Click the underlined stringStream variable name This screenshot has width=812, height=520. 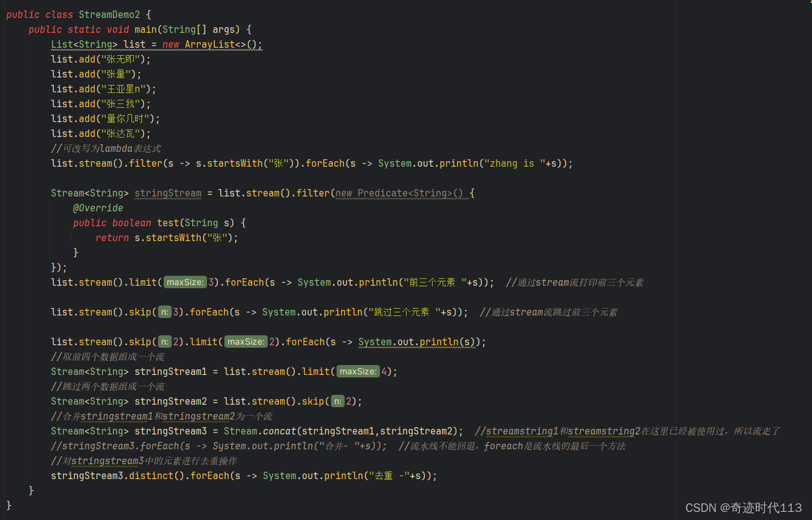167,193
